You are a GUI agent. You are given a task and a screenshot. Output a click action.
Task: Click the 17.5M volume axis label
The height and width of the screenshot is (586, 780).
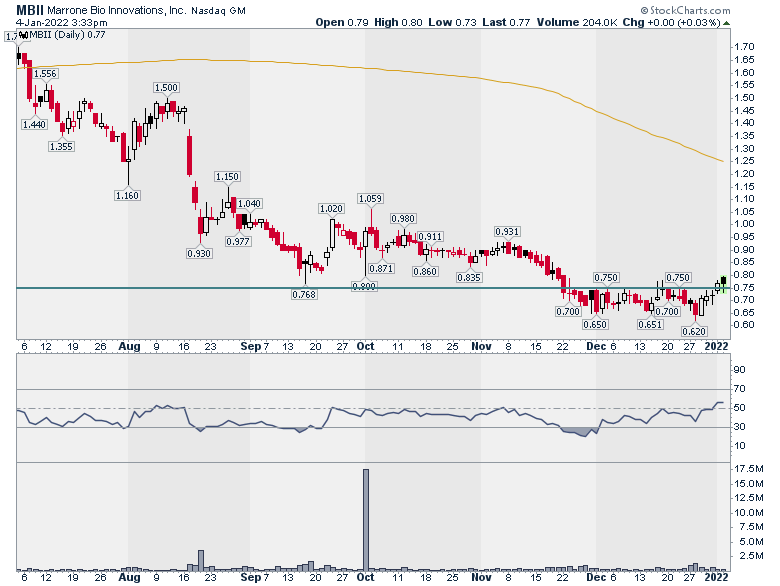tap(749, 469)
